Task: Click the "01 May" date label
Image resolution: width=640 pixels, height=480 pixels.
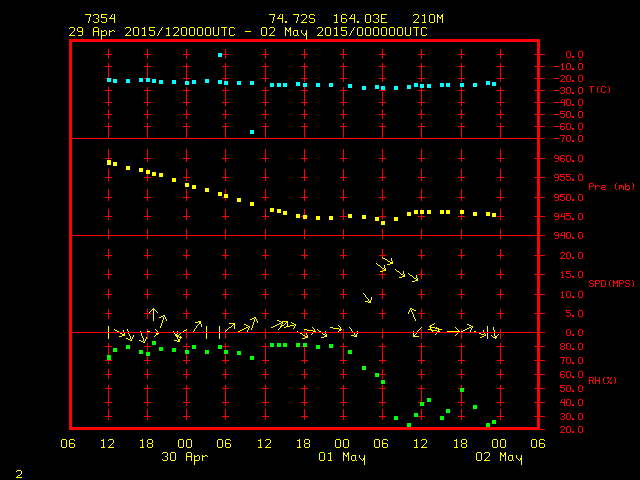Action: click(x=342, y=457)
